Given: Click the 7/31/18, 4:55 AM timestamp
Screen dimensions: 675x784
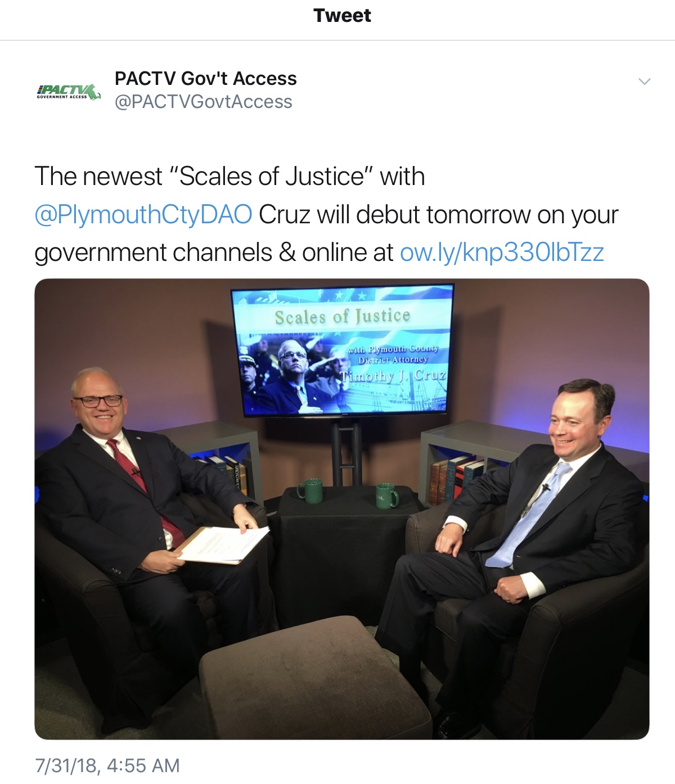Looking at the screenshot, I should click(x=107, y=765).
